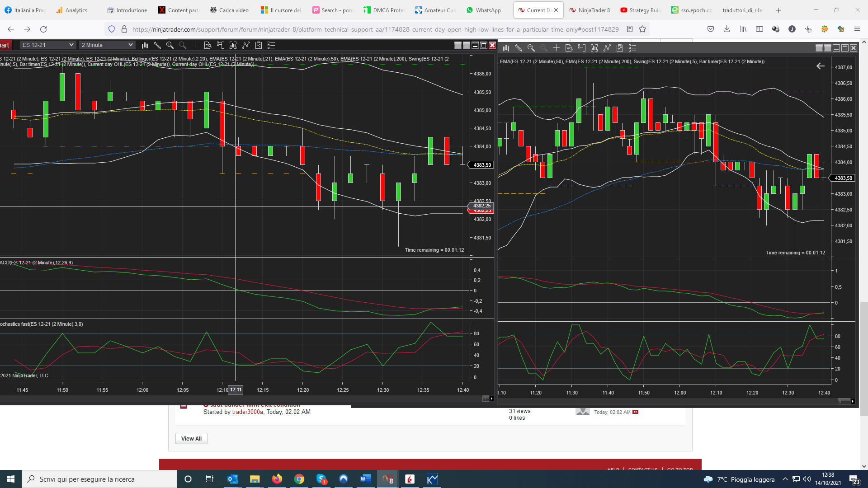Expand the 2 Minute interval dropdown
The height and width of the screenshot is (488, 868).
pos(130,45)
